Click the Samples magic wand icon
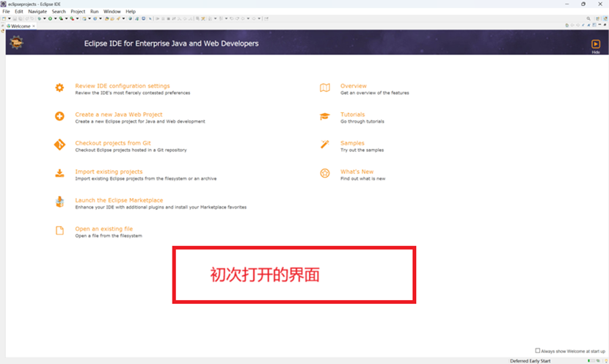 pyautogui.click(x=325, y=145)
